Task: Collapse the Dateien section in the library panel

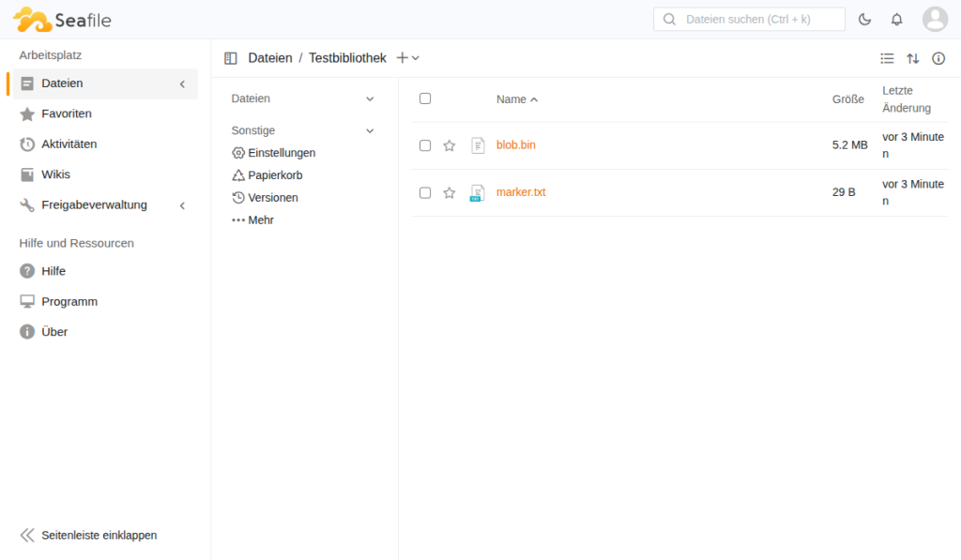Action: pyautogui.click(x=370, y=98)
